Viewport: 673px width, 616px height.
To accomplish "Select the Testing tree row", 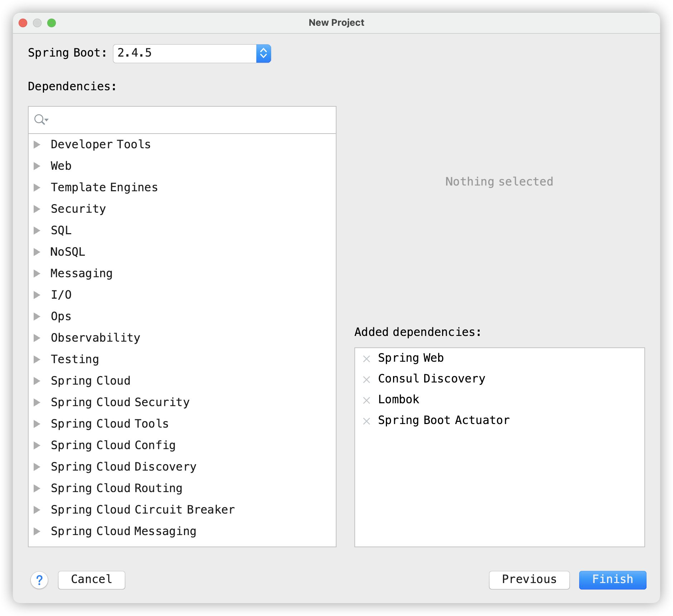I will pyautogui.click(x=182, y=359).
